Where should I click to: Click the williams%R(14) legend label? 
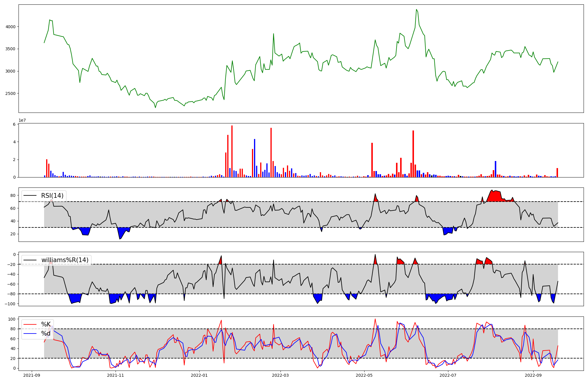tap(65, 260)
